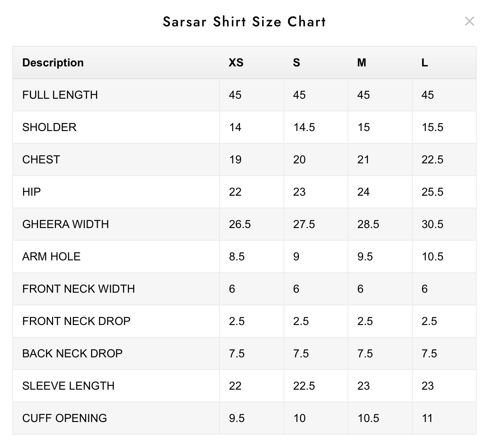Click the BACK NECK DROP label
490x448 pixels.
pos(72,353)
